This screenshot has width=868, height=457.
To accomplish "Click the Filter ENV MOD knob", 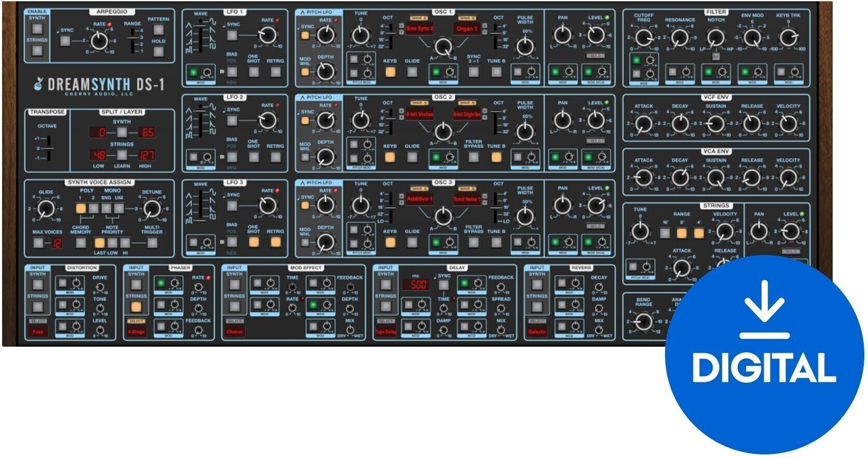I will 752,38.
